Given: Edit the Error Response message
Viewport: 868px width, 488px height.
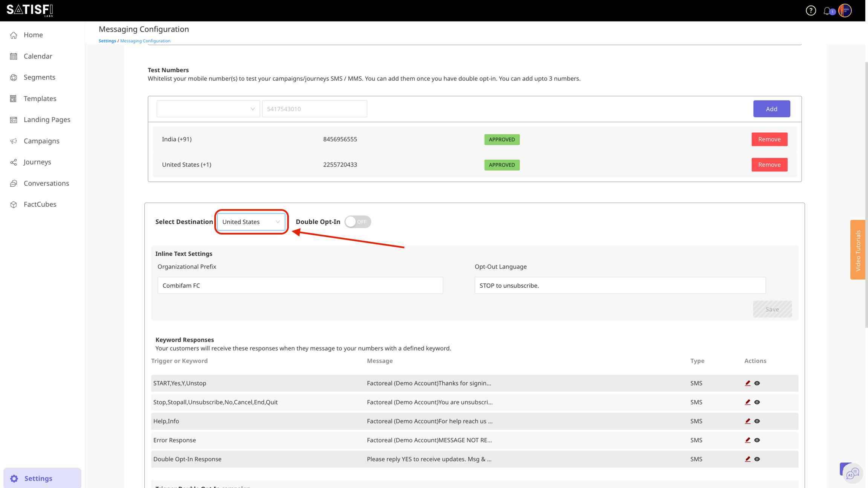Looking at the screenshot, I should click(x=747, y=440).
